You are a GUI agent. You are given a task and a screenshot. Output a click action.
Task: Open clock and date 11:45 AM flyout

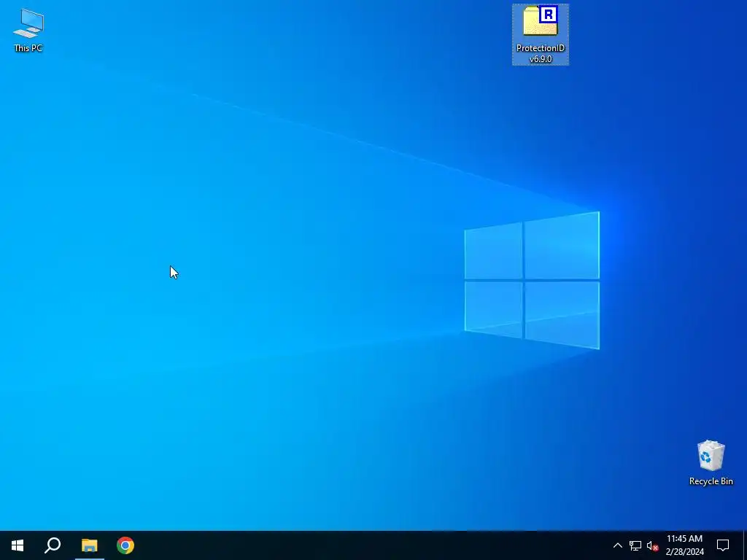pos(684,545)
